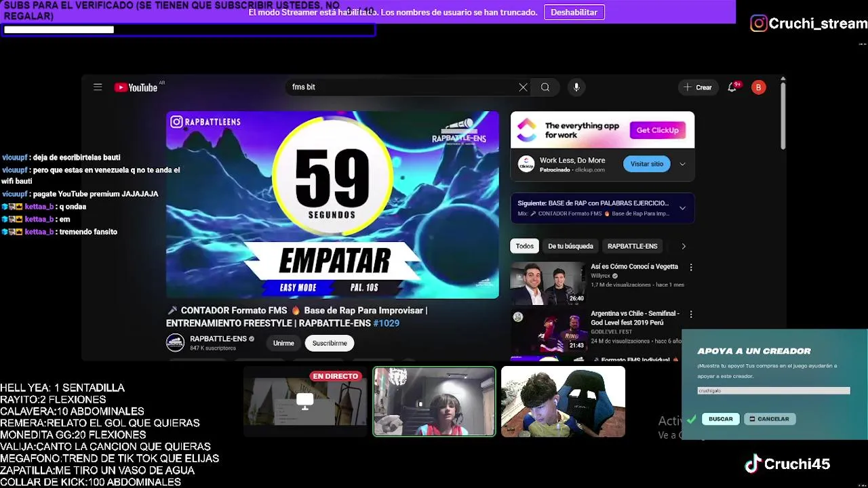Image resolution: width=868 pixels, height=488 pixels.
Task: Click chat message 'tremendo fansito'
Action: [88, 232]
